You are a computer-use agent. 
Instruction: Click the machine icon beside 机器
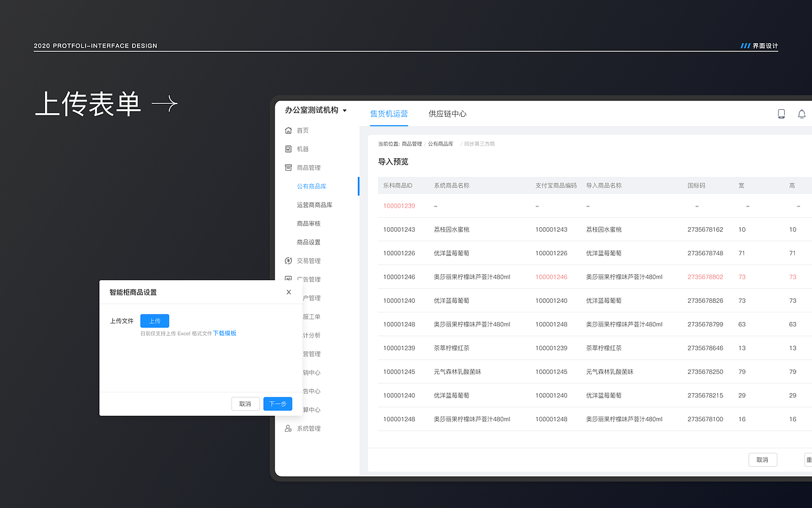click(289, 149)
